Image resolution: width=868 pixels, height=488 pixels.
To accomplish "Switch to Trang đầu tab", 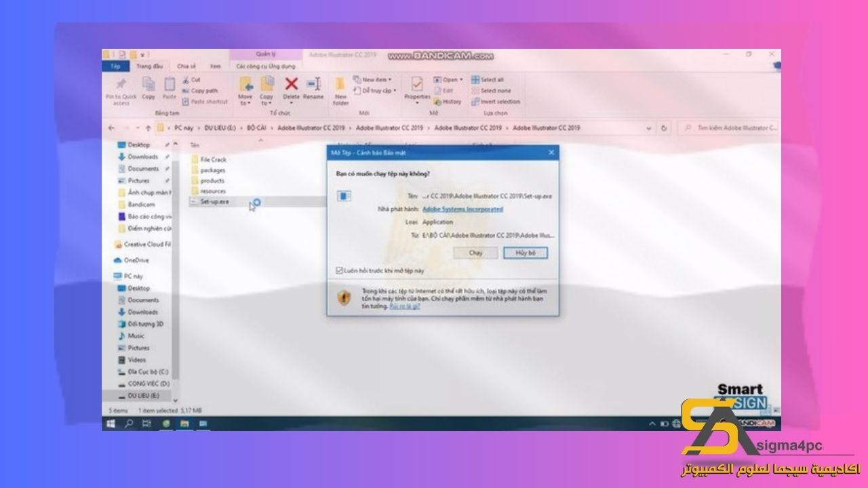I will tap(149, 66).
